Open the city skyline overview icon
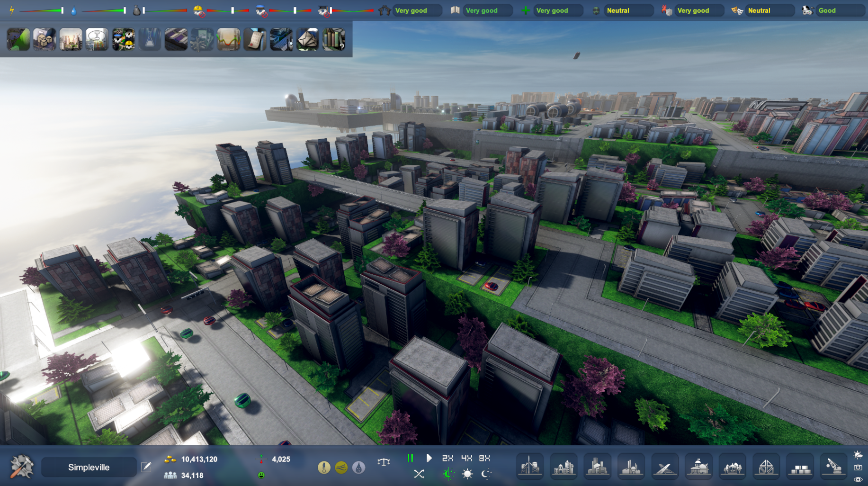This screenshot has height=486, width=868. coord(71,39)
